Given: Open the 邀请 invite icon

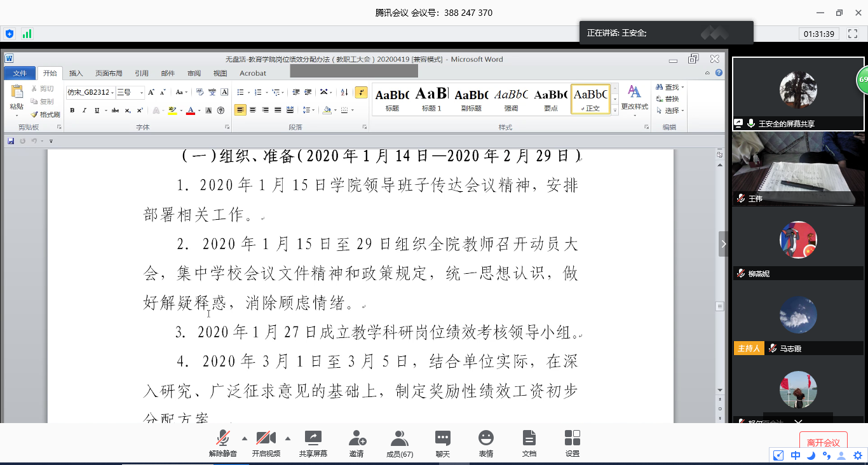Looking at the screenshot, I should pos(356,439).
